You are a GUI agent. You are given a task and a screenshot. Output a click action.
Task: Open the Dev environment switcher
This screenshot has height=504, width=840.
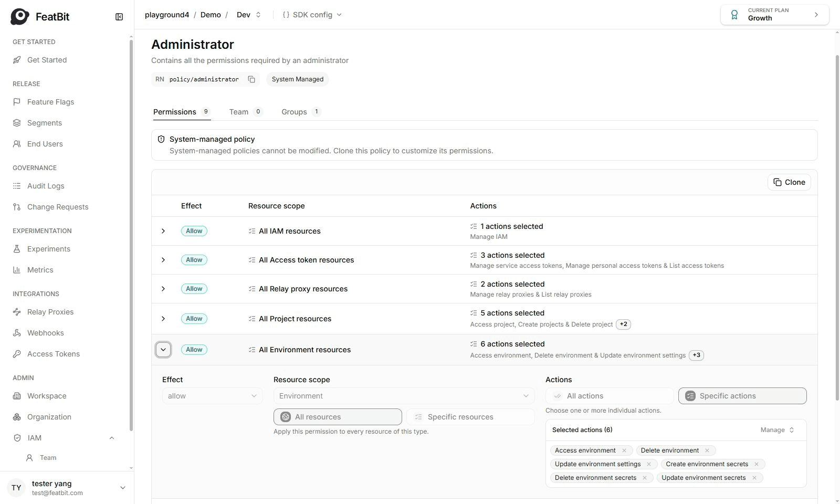point(249,15)
